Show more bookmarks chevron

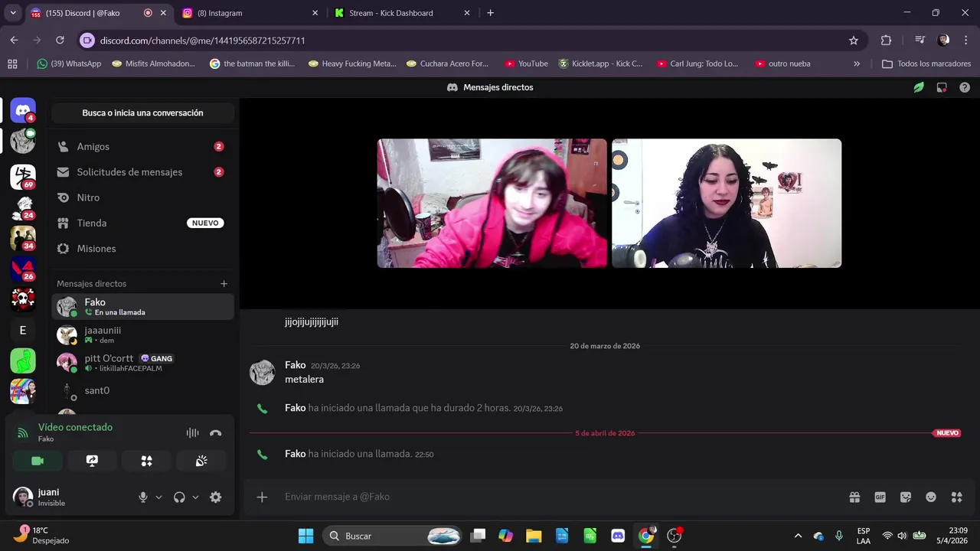(857, 64)
